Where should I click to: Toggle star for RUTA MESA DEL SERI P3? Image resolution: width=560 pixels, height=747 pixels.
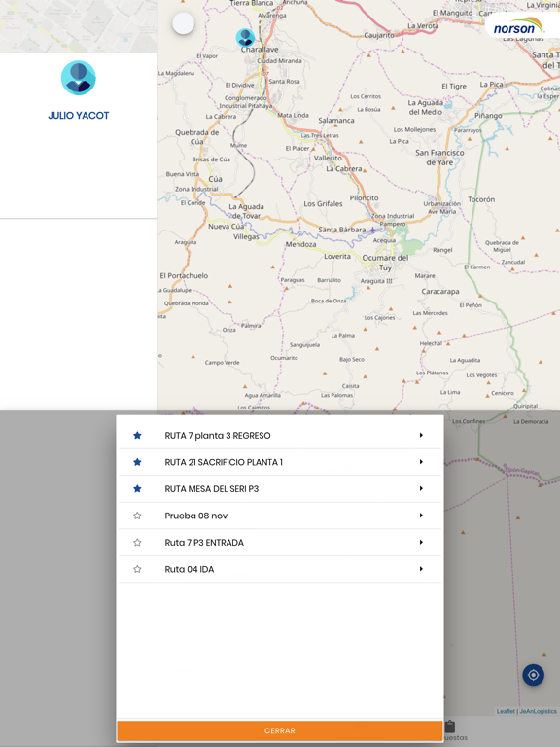[137, 489]
